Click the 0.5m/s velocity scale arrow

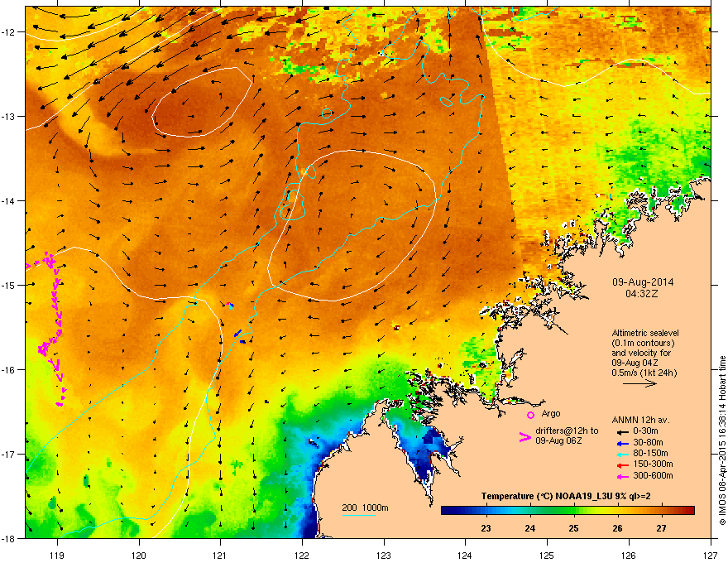[639, 383]
